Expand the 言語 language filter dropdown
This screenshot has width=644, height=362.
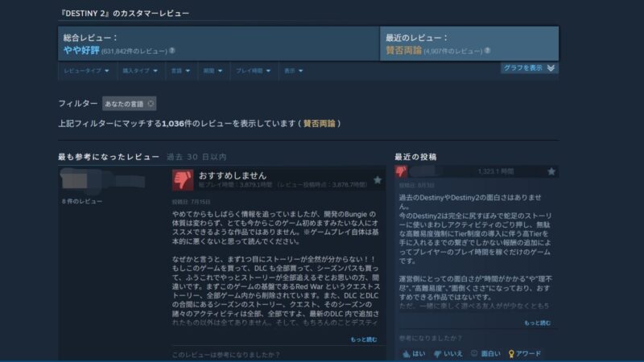click(x=180, y=71)
